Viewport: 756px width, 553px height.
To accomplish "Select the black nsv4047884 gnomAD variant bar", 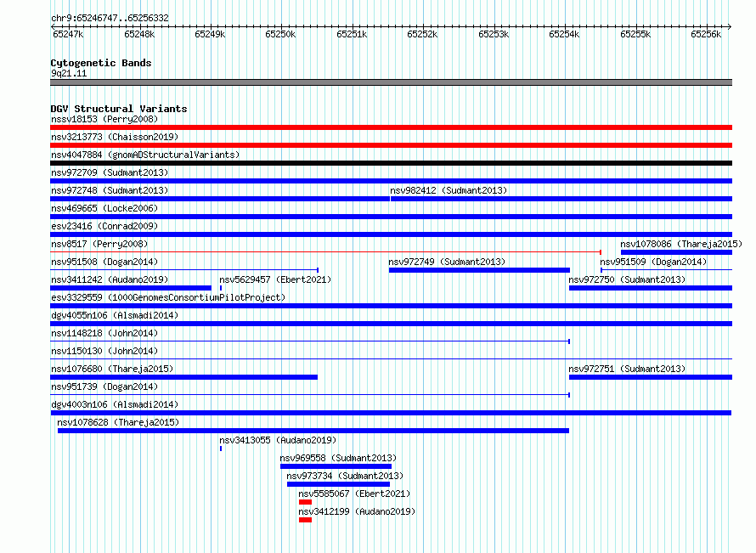I will 391,163.
